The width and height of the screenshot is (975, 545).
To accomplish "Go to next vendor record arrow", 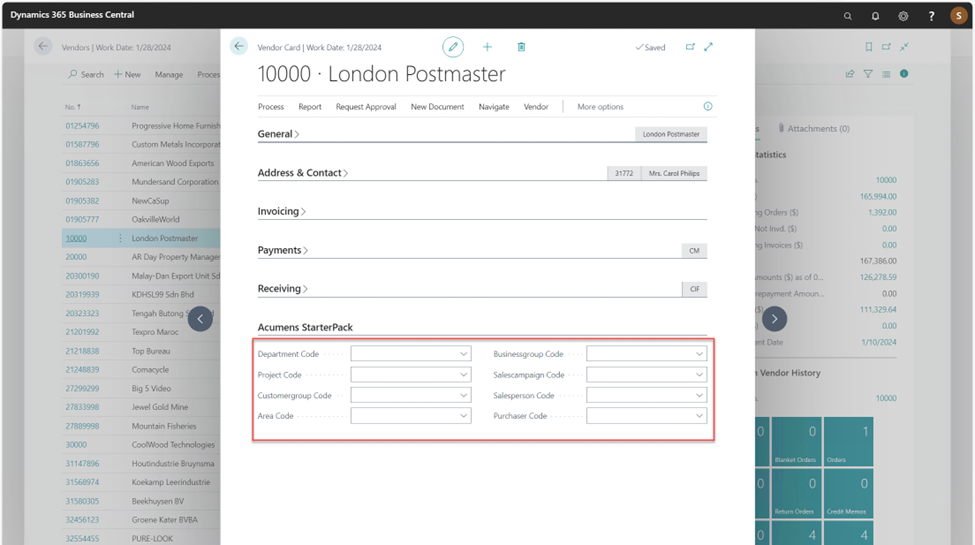I will (774, 319).
